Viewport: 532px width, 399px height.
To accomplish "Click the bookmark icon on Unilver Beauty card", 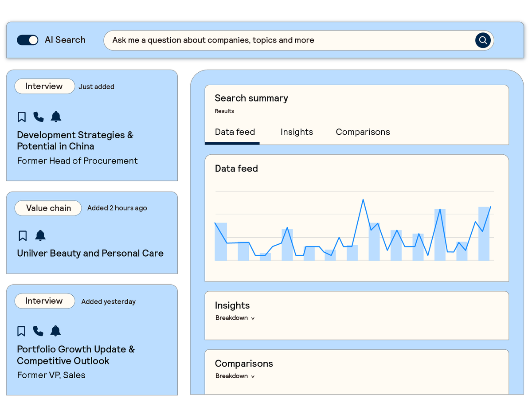I will (23, 235).
